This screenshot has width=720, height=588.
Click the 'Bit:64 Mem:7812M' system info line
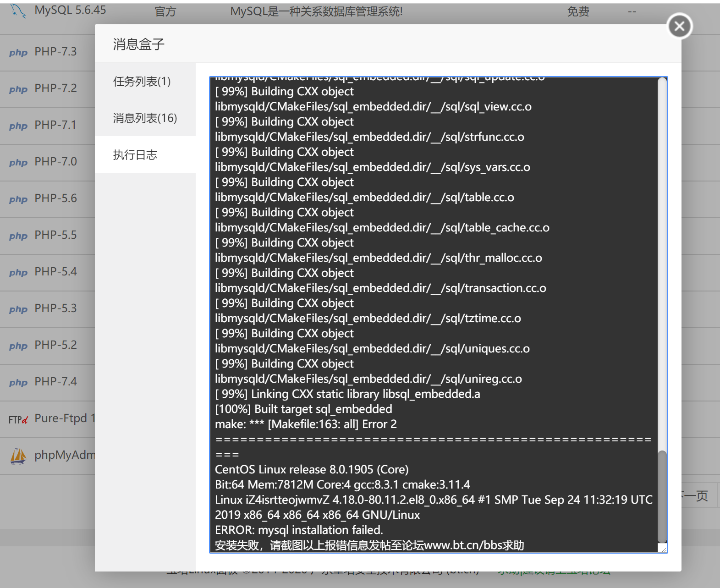(x=342, y=484)
